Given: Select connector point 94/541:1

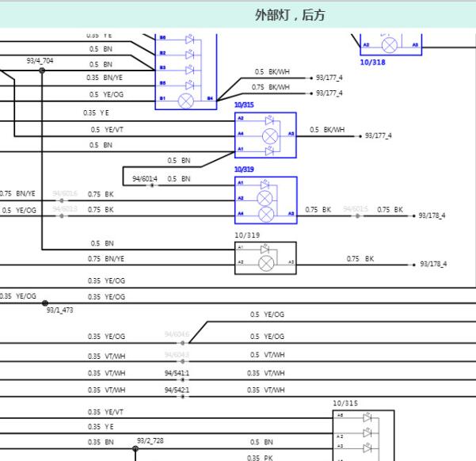Looking at the screenshot, I should [x=183, y=379].
